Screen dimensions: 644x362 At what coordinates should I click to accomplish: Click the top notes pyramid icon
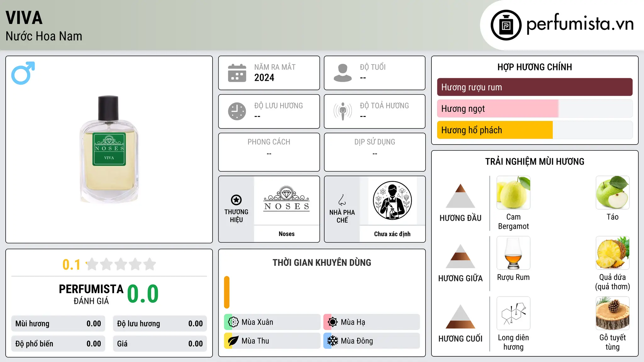460,196
